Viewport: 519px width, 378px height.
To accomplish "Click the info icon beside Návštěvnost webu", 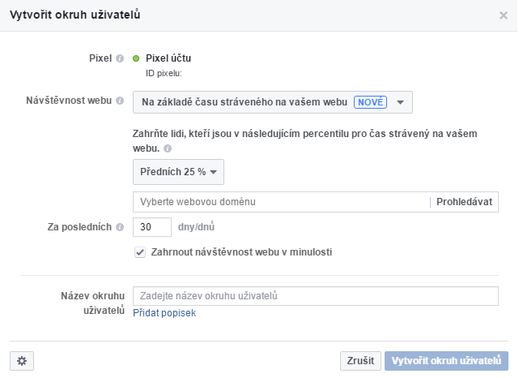I will (120, 101).
